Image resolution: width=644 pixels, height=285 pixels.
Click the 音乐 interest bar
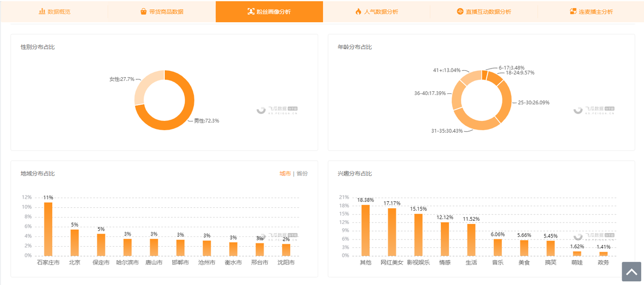point(498,247)
